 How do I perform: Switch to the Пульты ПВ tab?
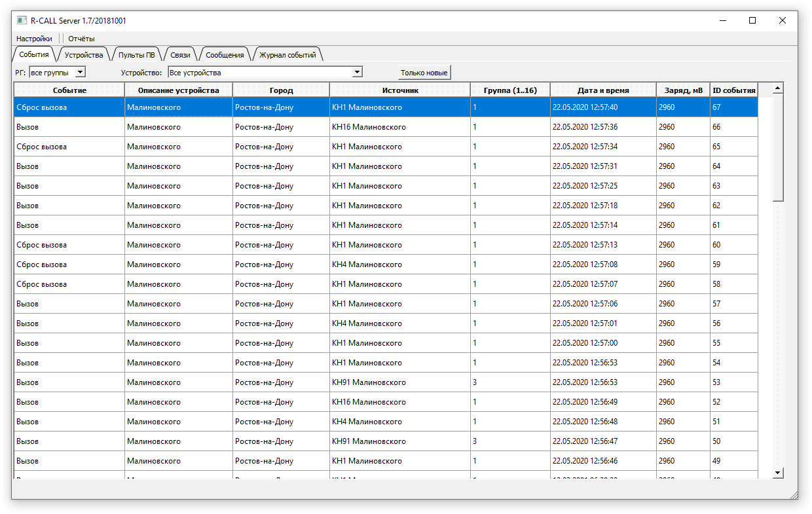coord(137,55)
